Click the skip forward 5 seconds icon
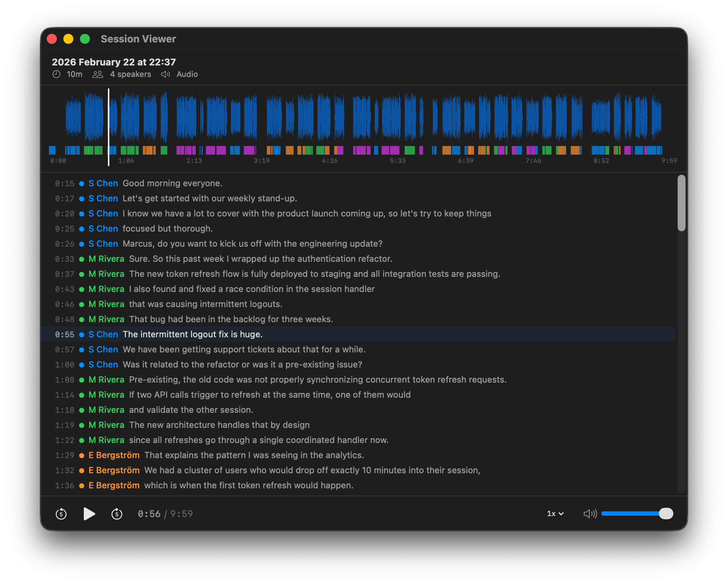This screenshot has width=728, height=584. click(x=117, y=514)
